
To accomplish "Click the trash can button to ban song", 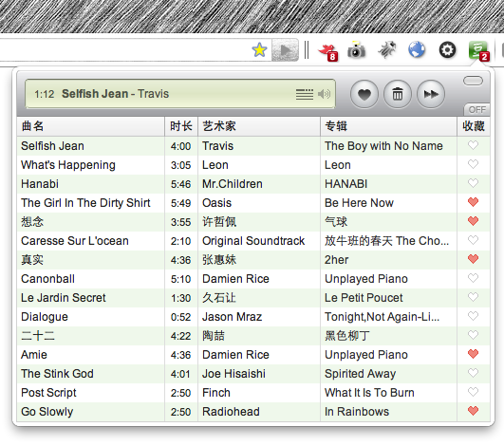I will [x=398, y=94].
